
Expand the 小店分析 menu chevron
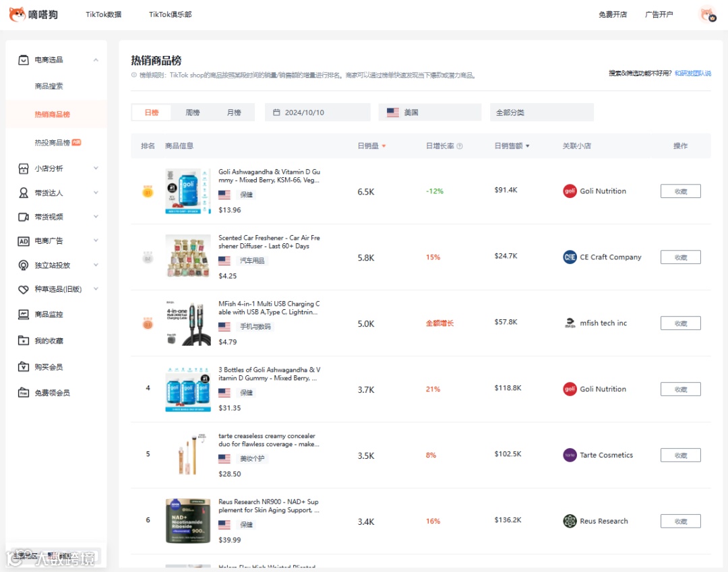(x=96, y=168)
